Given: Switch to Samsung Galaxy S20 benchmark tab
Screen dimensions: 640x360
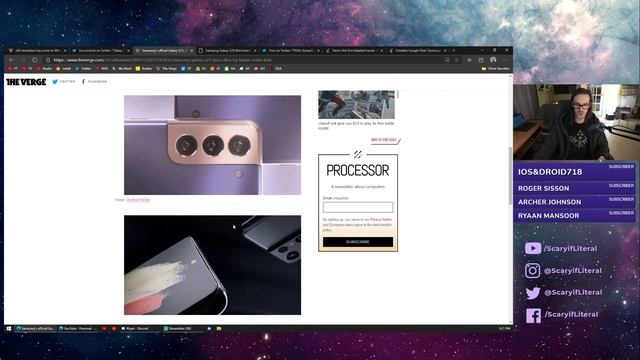Looking at the screenshot, I should (227, 51).
